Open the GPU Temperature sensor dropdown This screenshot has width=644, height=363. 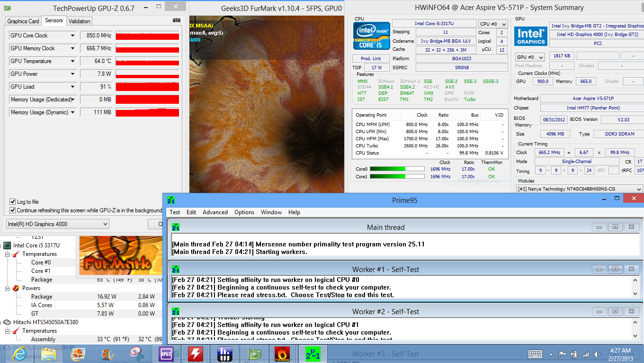(72, 61)
